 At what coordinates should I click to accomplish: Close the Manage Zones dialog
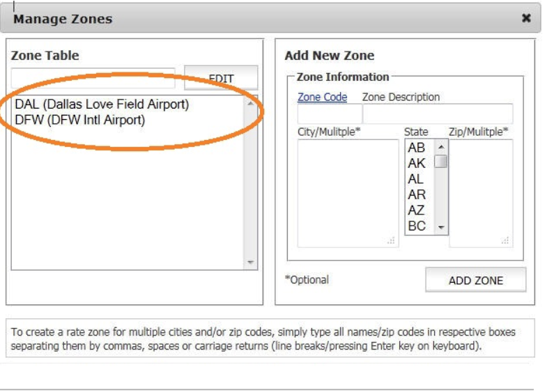coord(526,18)
